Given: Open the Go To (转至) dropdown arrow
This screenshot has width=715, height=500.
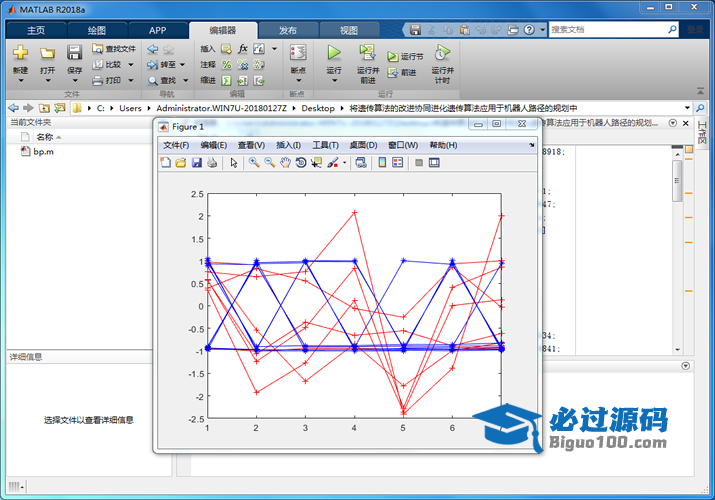Looking at the screenshot, I should pyautogui.click(x=182, y=65).
